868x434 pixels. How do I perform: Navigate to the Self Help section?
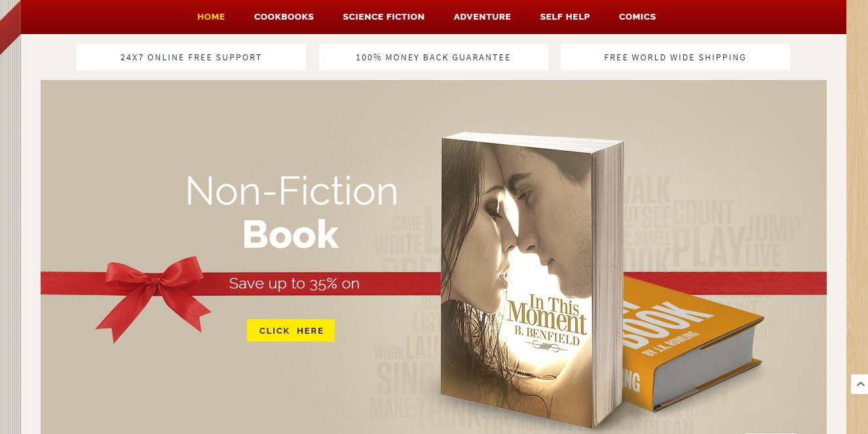pos(565,16)
